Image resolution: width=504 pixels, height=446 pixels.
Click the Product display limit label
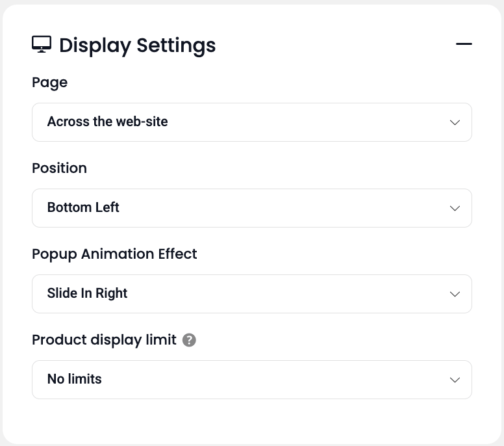coord(104,340)
